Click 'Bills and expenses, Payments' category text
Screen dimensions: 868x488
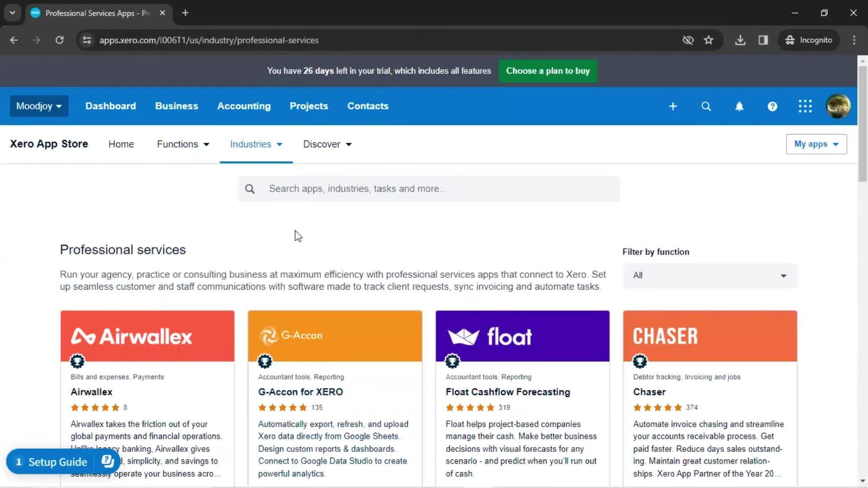point(117,377)
